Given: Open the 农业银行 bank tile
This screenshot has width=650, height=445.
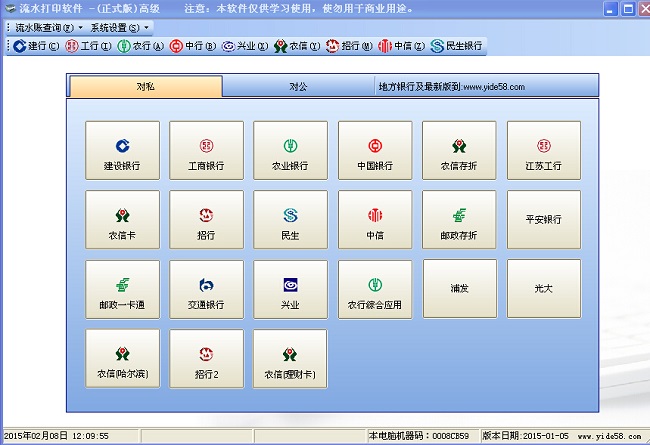Looking at the screenshot, I should pos(290,150).
